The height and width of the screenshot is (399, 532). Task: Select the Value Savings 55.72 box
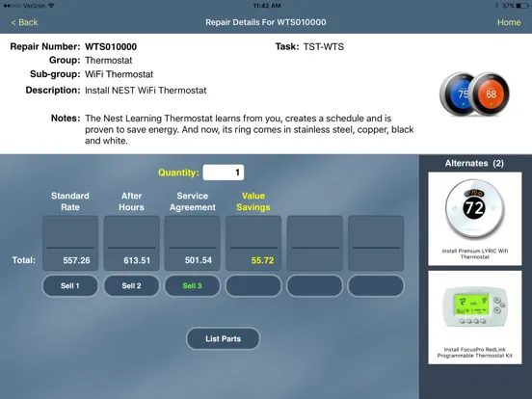pyautogui.click(x=253, y=243)
